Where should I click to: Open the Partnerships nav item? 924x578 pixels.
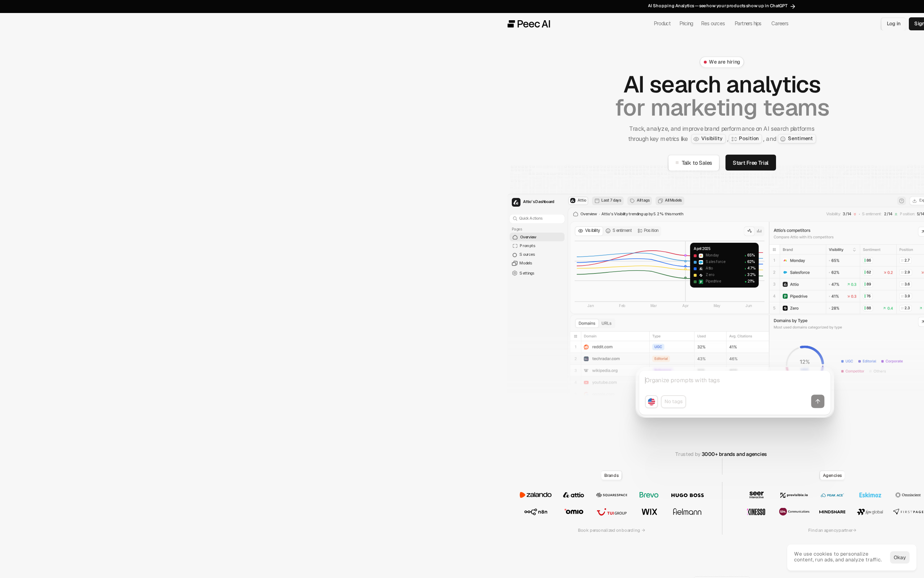(x=748, y=24)
